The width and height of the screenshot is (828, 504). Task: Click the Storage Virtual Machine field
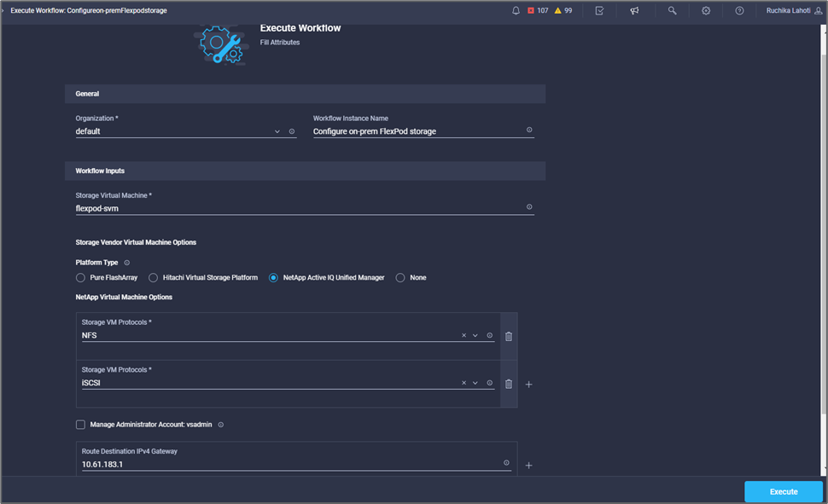tap(299, 207)
